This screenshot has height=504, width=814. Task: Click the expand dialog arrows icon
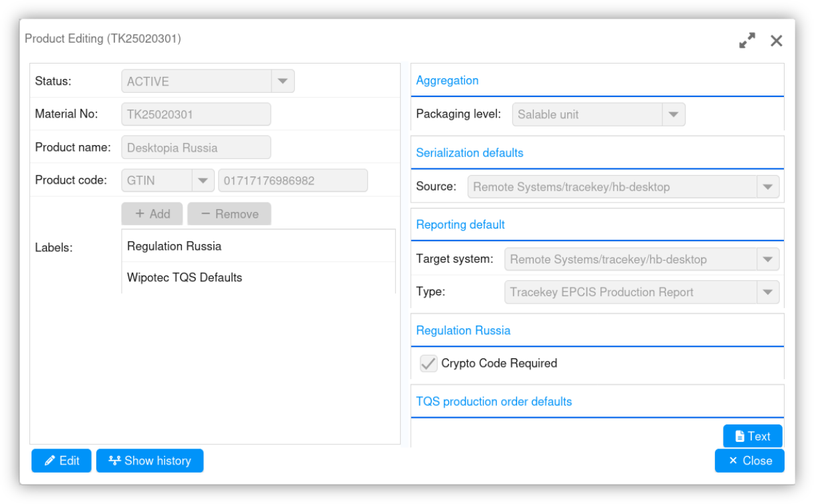click(747, 41)
